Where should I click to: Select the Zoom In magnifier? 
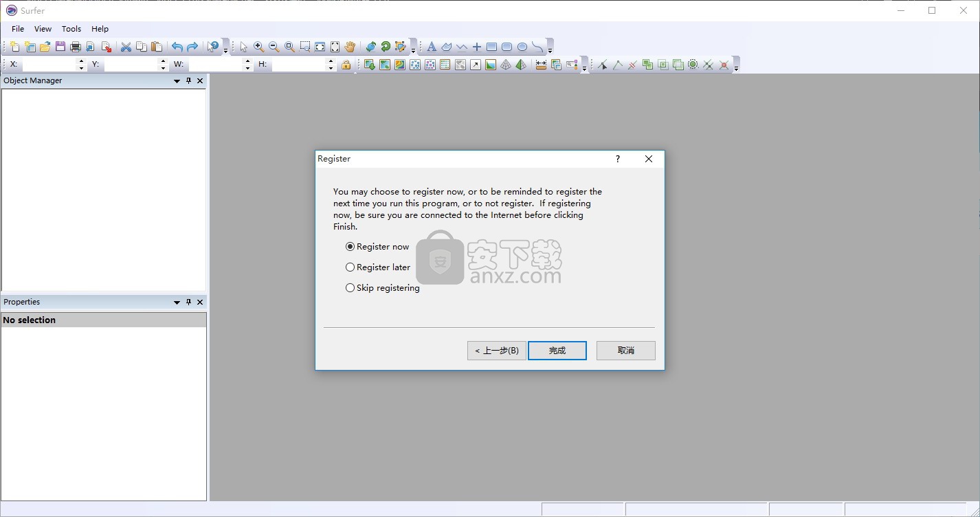click(258, 47)
